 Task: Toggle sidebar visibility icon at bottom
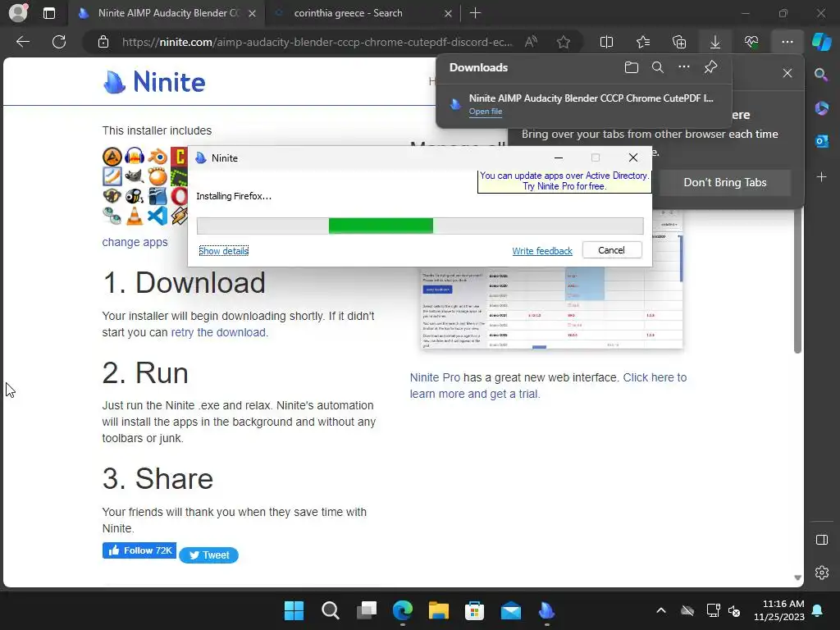click(822, 540)
